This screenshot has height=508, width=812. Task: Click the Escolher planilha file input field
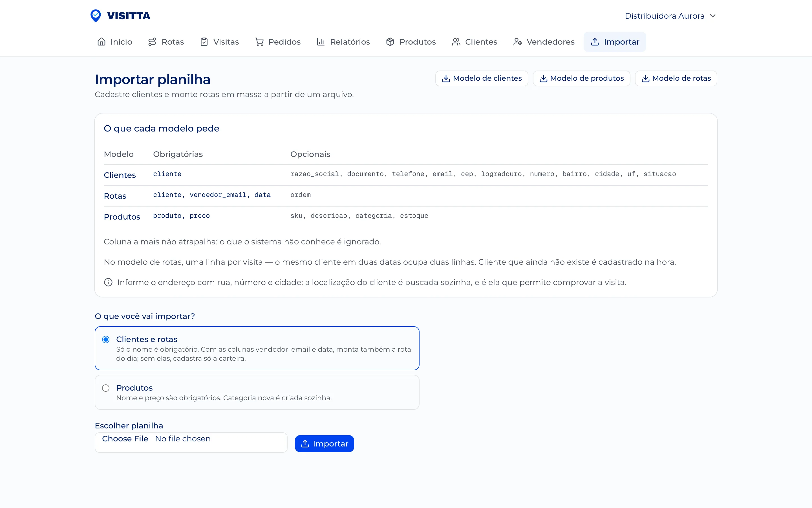[191, 442]
